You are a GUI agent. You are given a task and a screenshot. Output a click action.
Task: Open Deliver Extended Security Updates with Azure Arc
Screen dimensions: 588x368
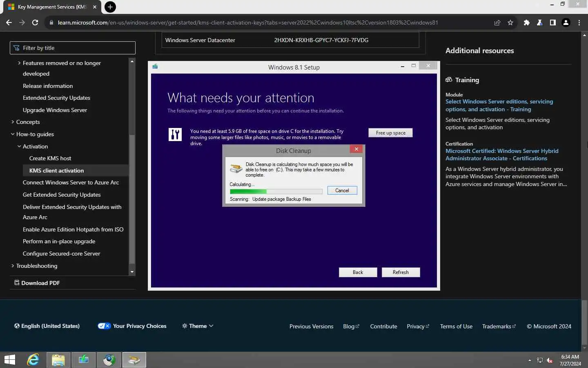point(72,212)
